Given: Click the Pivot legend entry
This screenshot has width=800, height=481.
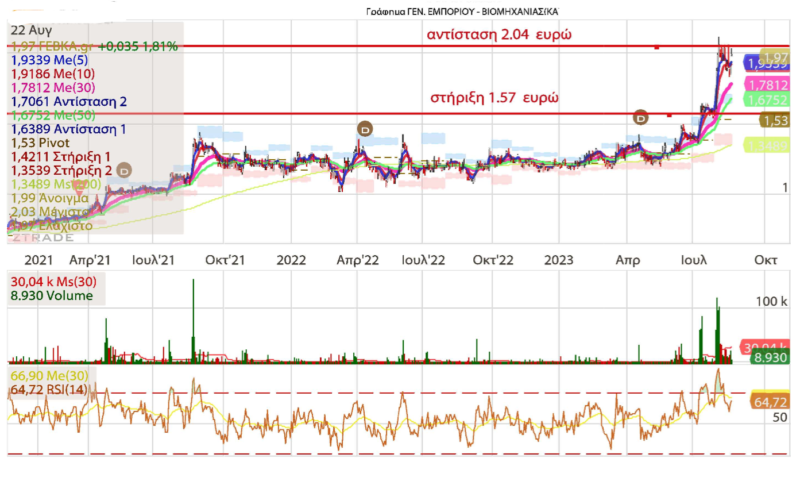Looking at the screenshot, I should click(40, 143).
